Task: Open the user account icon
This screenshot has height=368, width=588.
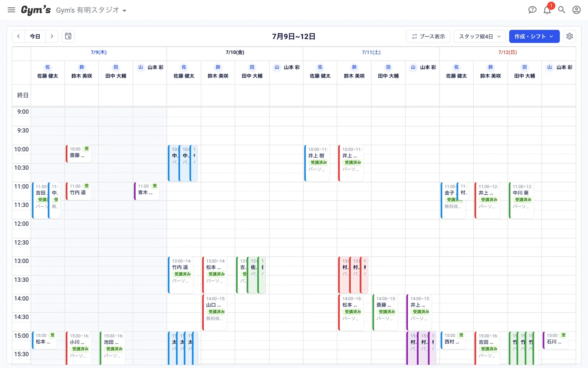Action: coord(577,10)
